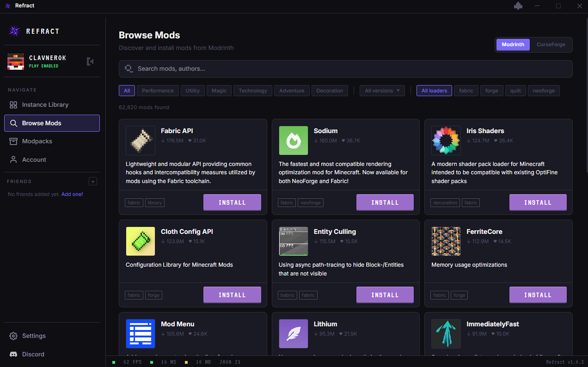Click the Mod Menu icon
The image size is (588, 367).
(x=141, y=334)
